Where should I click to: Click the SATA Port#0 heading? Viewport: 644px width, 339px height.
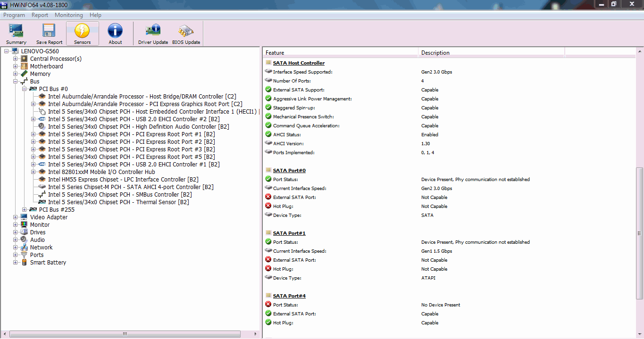(x=289, y=171)
